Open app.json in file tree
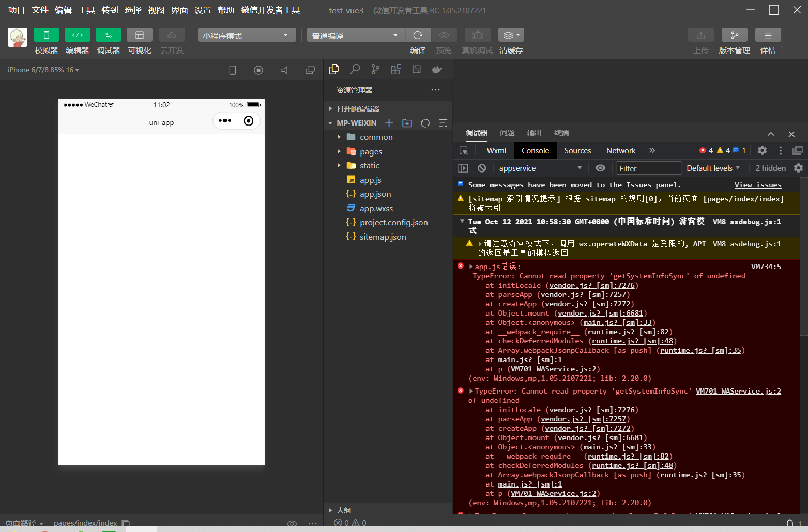808x532 pixels. point(375,194)
